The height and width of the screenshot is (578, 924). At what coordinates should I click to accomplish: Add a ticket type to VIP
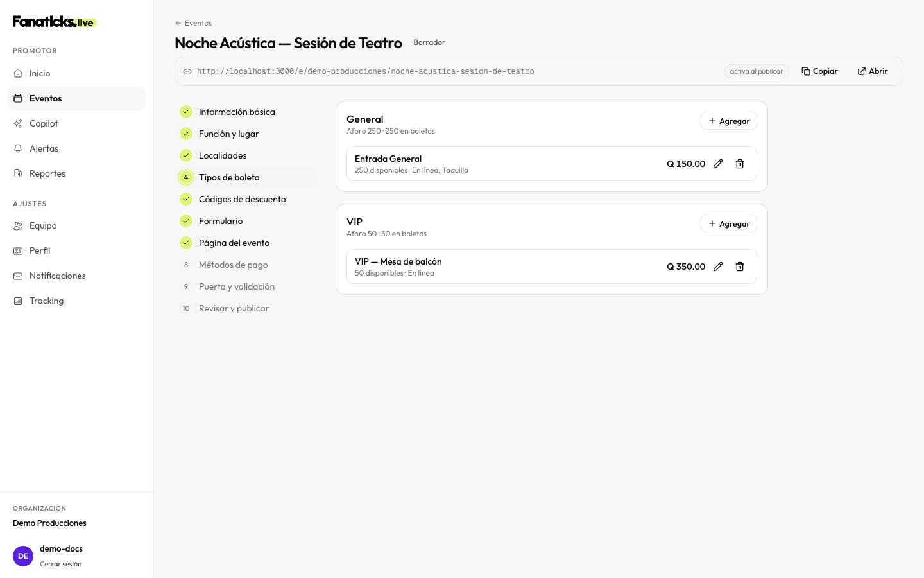tap(729, 223)
